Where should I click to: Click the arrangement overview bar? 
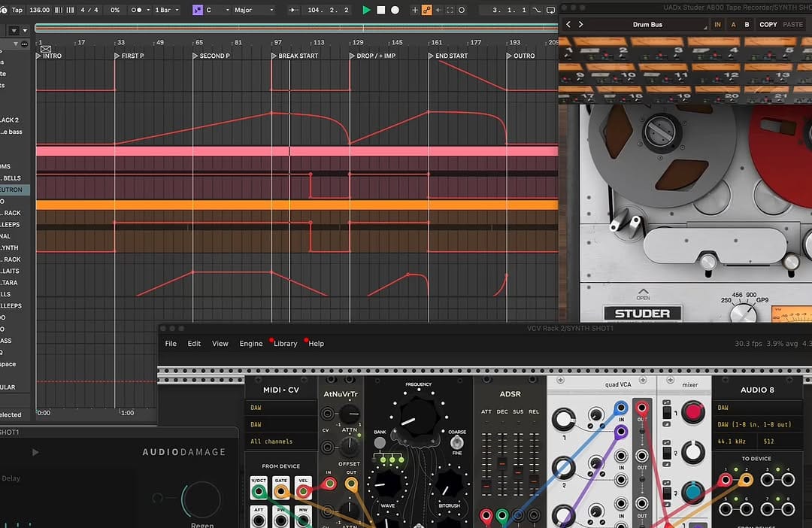[296, 28]
